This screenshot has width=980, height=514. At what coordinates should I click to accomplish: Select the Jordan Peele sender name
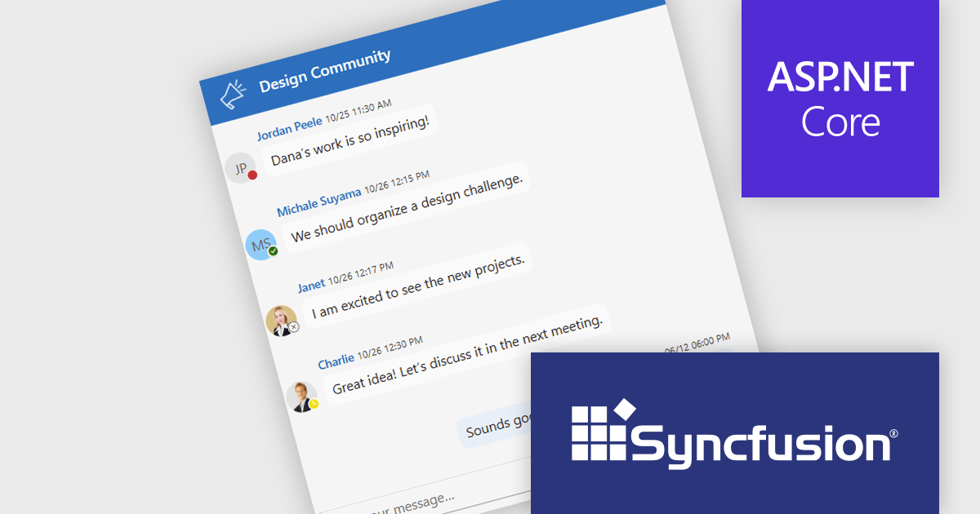click(x=289, y=128)
